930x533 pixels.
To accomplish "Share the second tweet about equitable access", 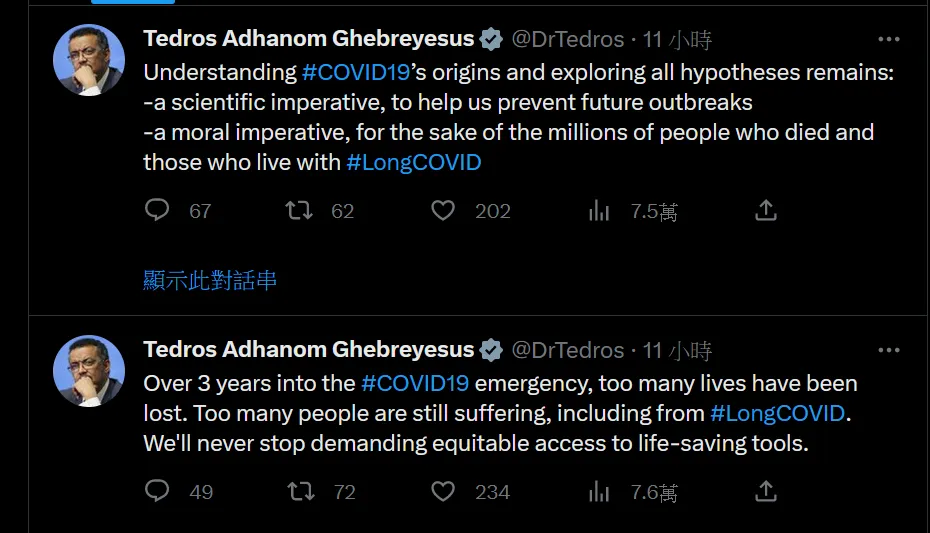I will pos(766,491).
